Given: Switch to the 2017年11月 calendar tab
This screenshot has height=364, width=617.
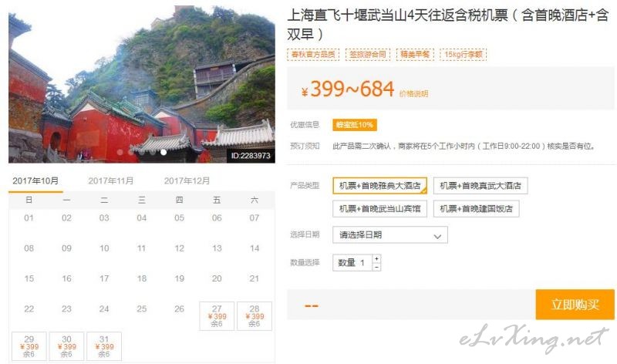Looking at the screenshot, I should click(x=111, y=181).
